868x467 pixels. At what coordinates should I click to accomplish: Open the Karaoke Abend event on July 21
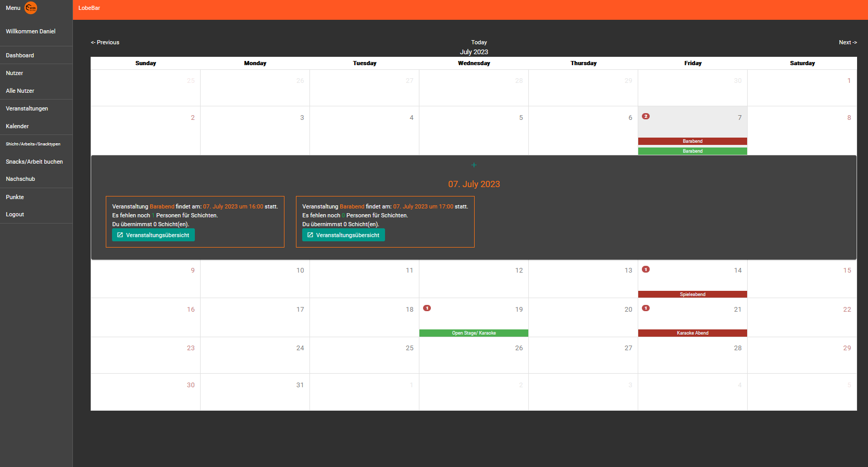click(x=692, y=333)
